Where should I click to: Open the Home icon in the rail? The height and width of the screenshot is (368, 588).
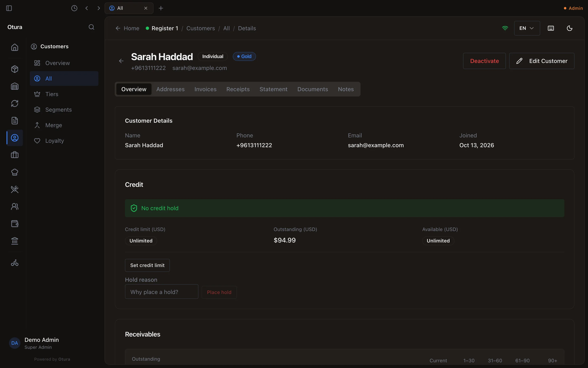(x=14, y=47)
